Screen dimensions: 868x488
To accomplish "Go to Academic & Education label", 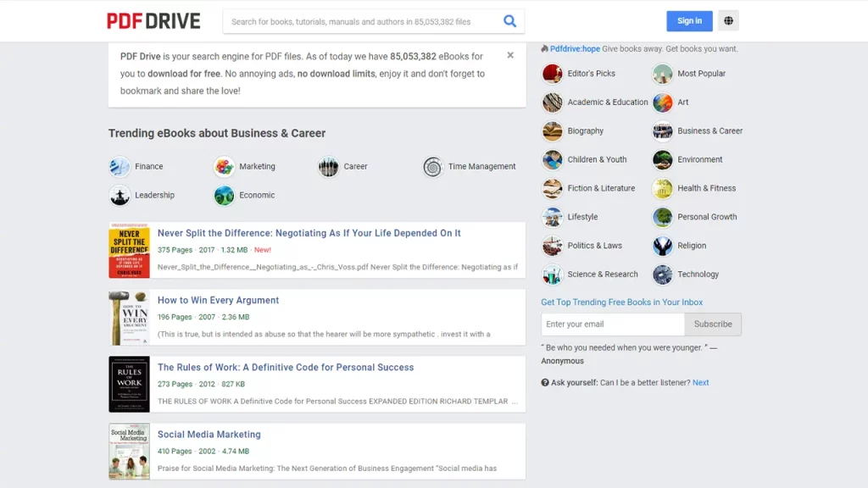I will [607, 103].
